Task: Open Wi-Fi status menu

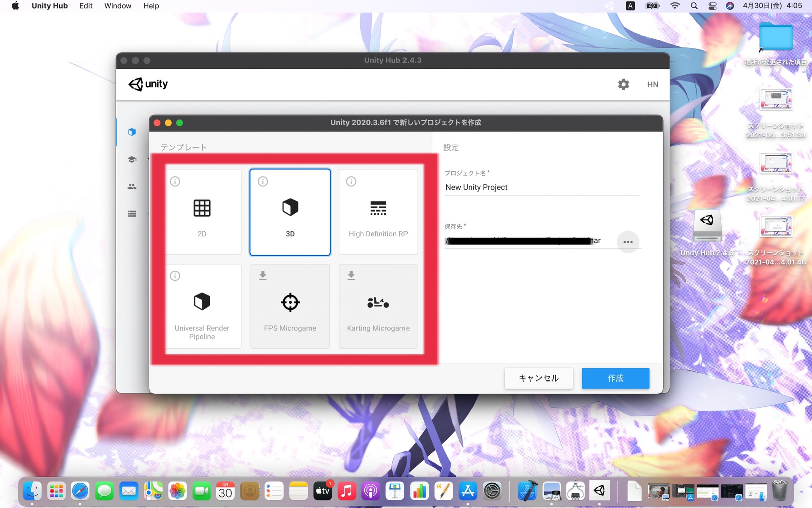Action: [x=675, y=6]
